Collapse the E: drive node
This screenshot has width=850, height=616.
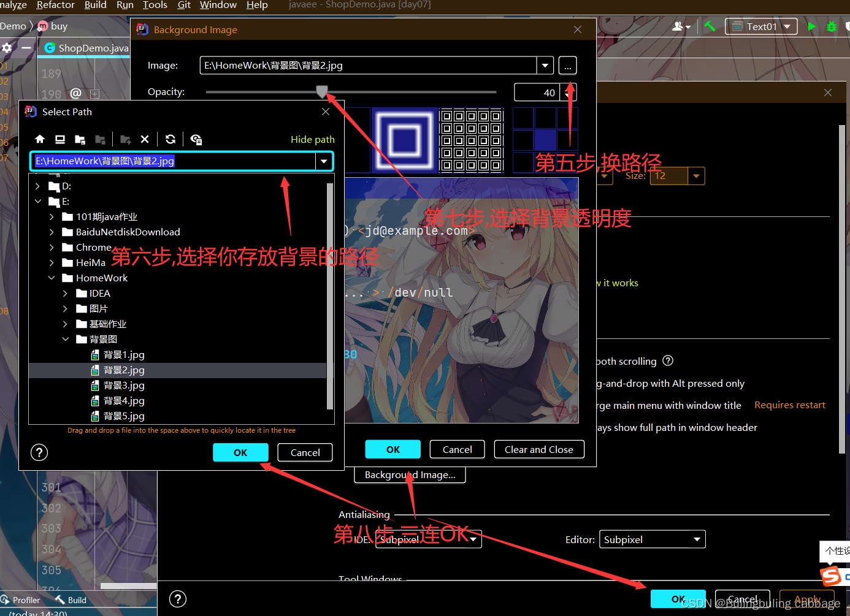[37, 201]
